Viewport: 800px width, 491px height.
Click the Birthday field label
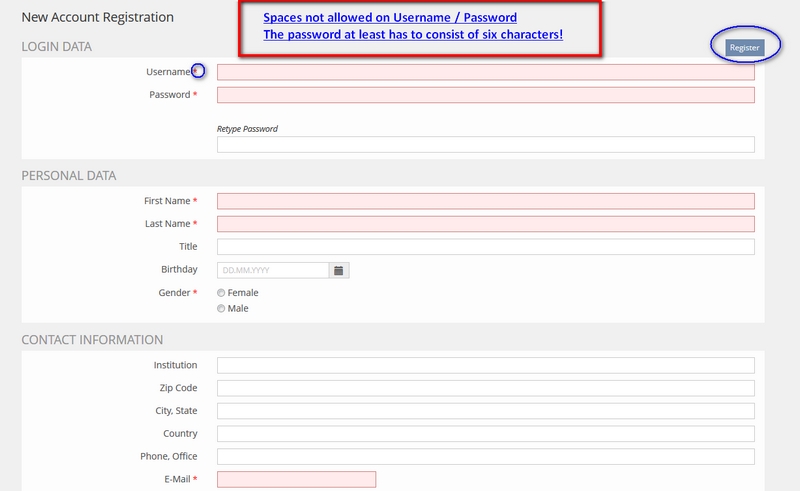pyautogui.click(x=179, y=269)
